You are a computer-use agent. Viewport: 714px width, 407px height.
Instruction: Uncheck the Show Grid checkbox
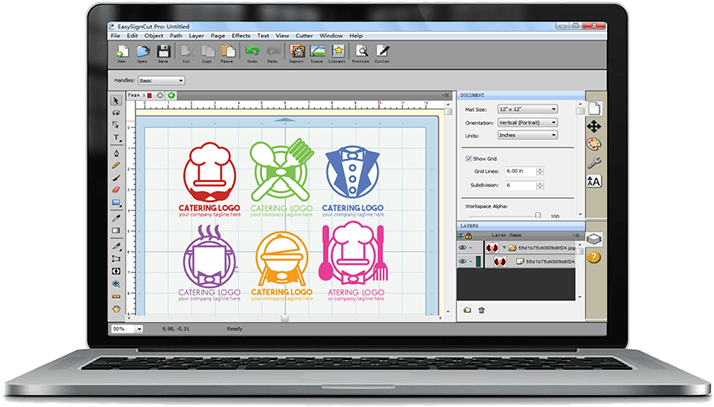[x=470, y=158]
